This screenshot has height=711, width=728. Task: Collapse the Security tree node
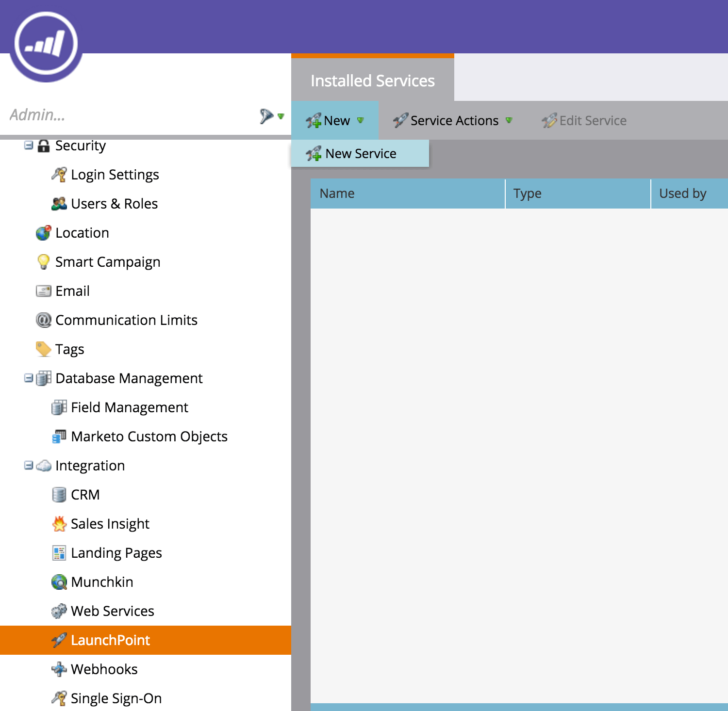click(29, 145)
